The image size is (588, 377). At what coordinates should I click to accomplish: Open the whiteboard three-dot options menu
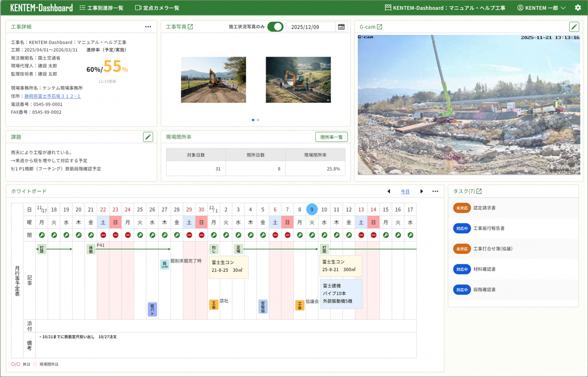(x=435, y=191)
